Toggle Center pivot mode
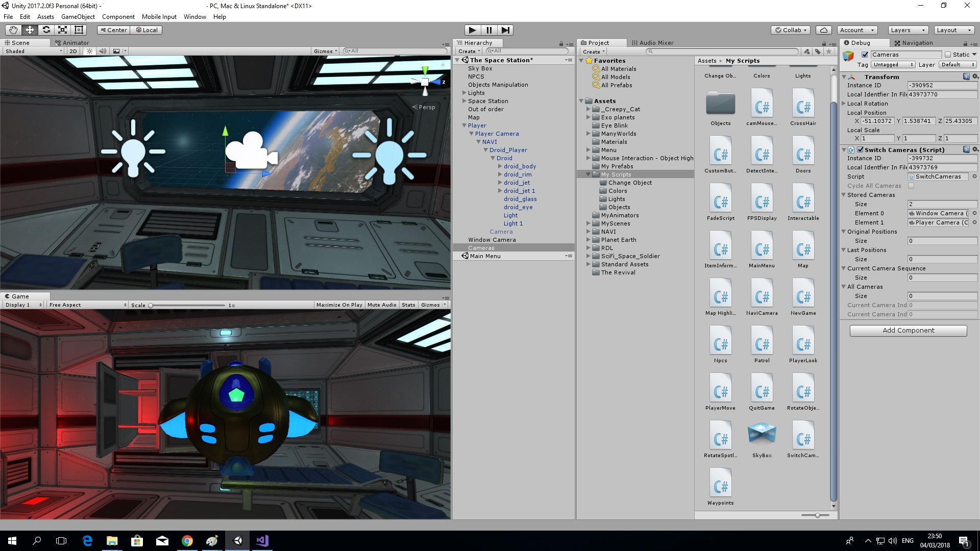 [113, 30]
